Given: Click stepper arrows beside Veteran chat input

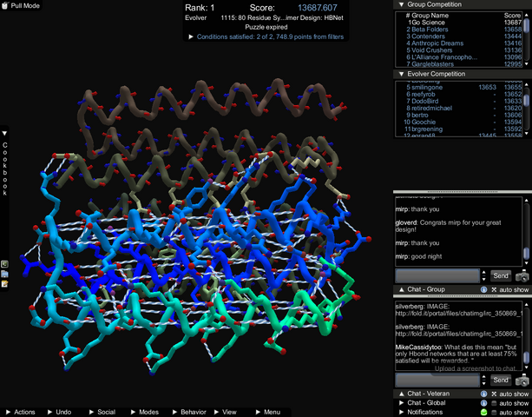Looking at the screenshot, I should click(x=483, y=380).
